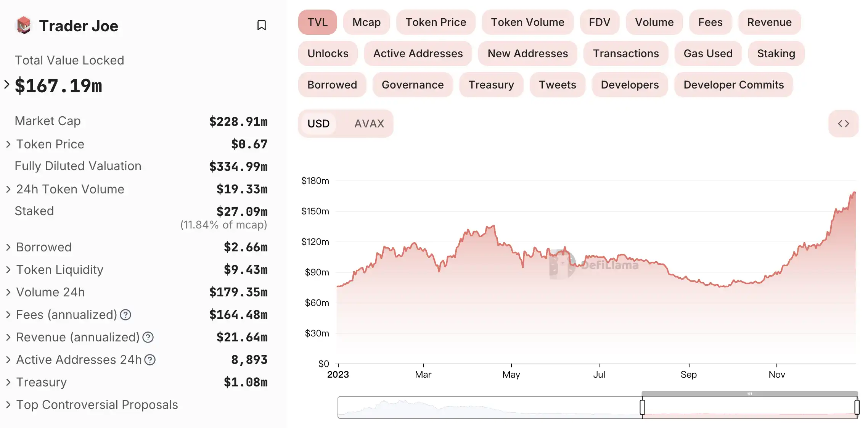This screenshot has width=868, height=428.
Task: Enable the Developer Commits metric
Action: tap(733, 85)
